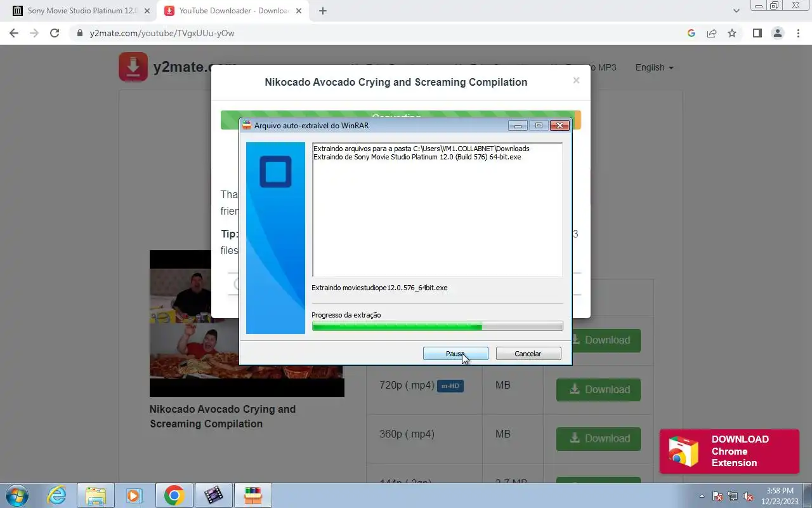The height and width of the screenshot is (508, 812).
Task: Click the WinRAR title bar icon
Action: (x=247, y=125)
